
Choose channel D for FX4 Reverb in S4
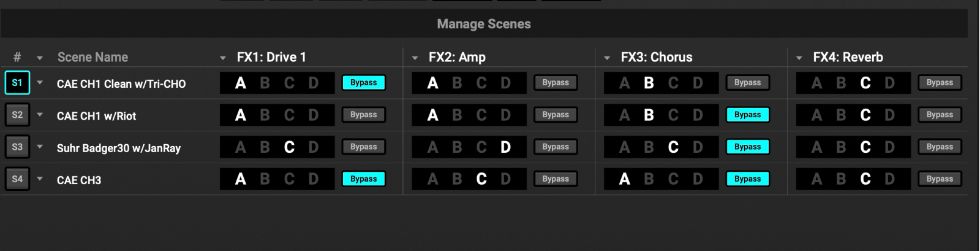coord(889,179)
